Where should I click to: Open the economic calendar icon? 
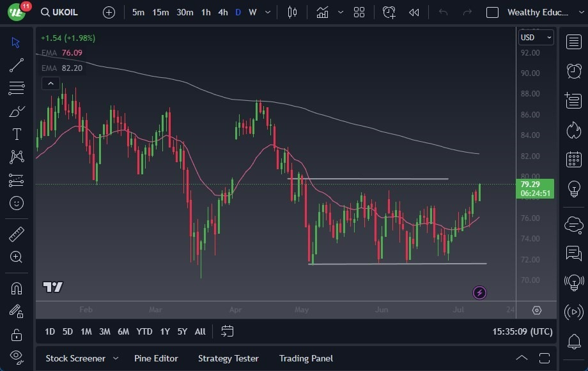coord(574,159)
